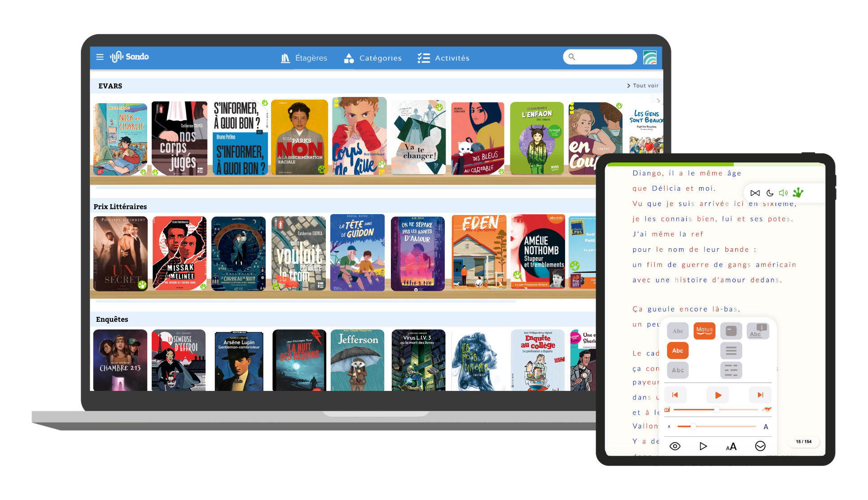Open La Semeuse d'effroi book
Screen dimensions: 868x500
pos(179,360)
